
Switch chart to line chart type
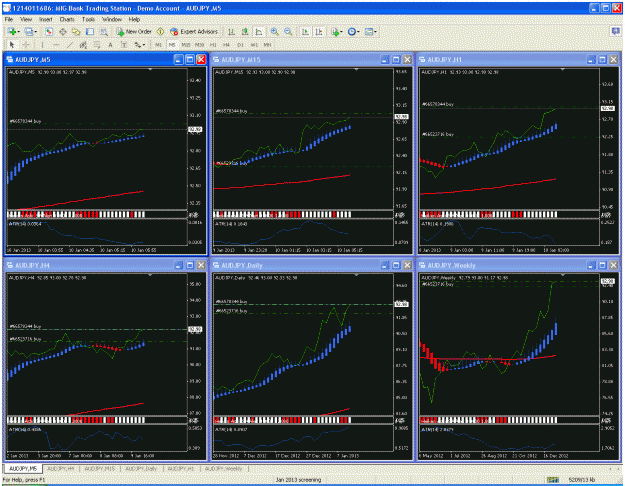pos(259,31)
